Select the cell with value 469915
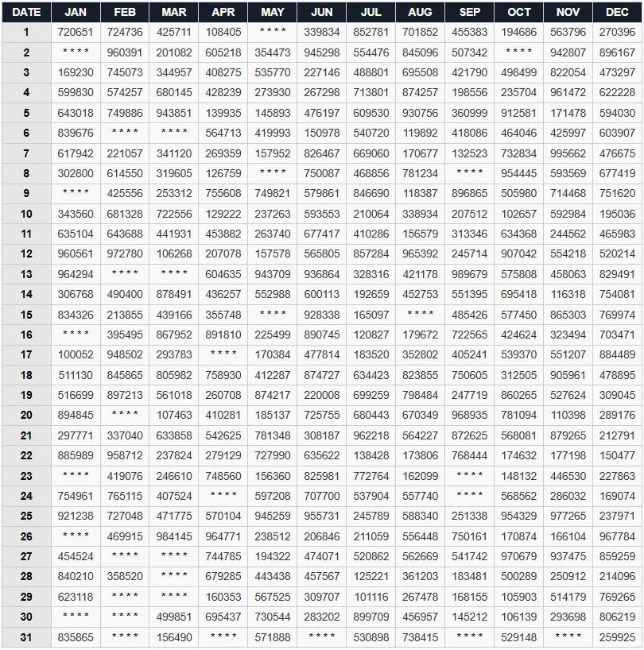The image size is (644, 650). click(125, 537)
